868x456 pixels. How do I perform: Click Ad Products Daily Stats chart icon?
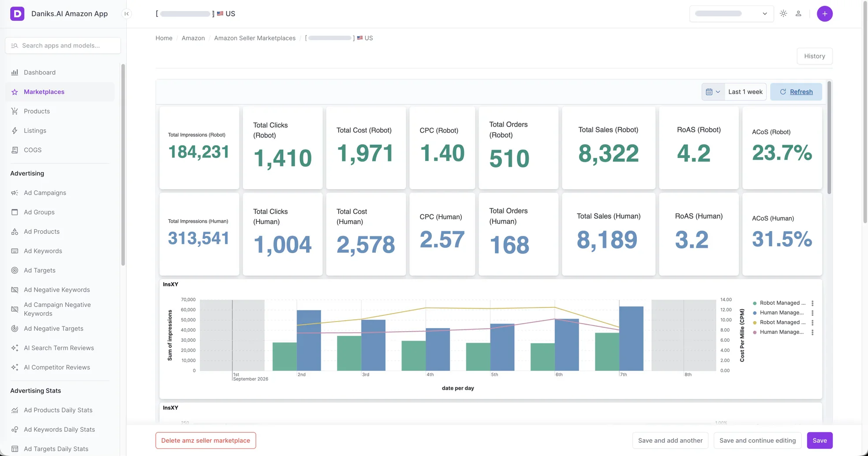tap(15, 410)
